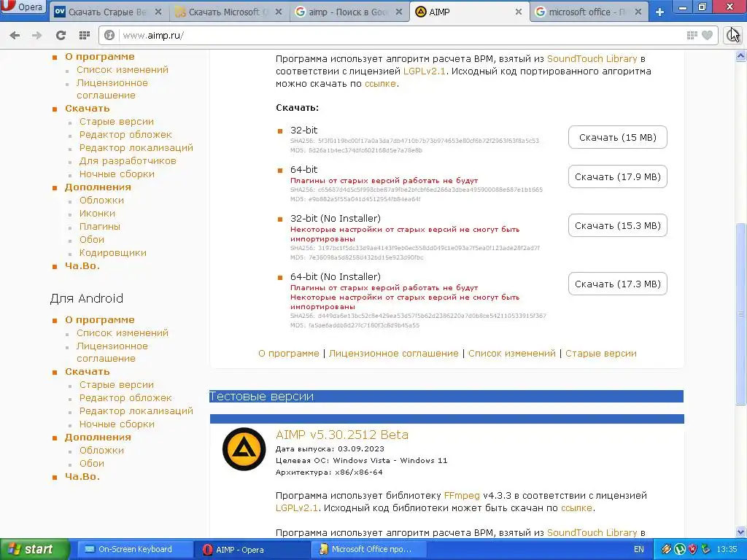
Task: Click the EN language indicator
Action: [x=639, y=549]
